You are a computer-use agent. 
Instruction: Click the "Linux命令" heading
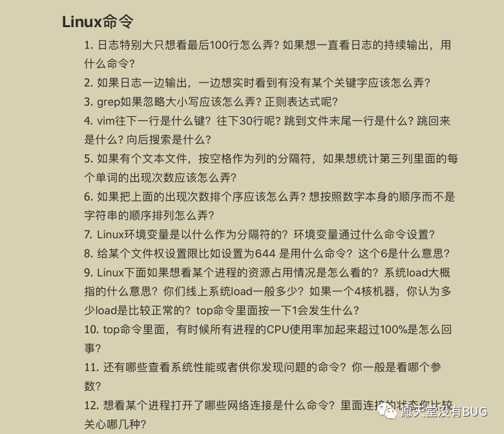click(98, 21)
